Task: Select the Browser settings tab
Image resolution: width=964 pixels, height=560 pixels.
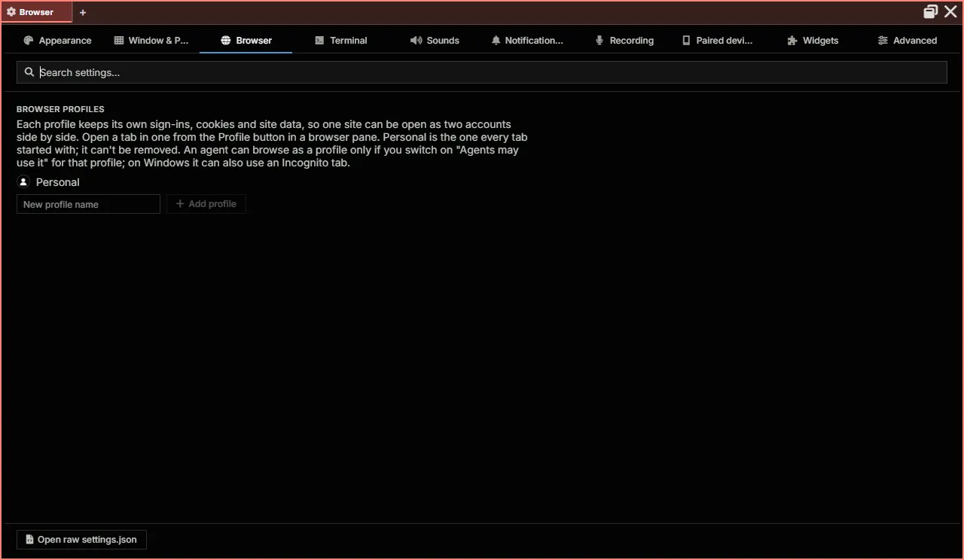Action: [x=246, y=41]
